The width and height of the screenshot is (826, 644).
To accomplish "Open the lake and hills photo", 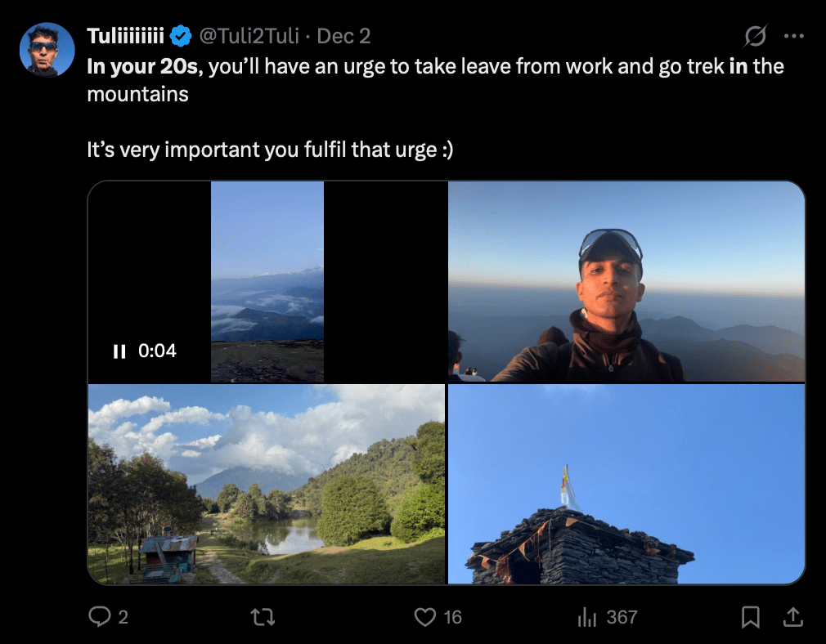I will [x=266, y=484].
